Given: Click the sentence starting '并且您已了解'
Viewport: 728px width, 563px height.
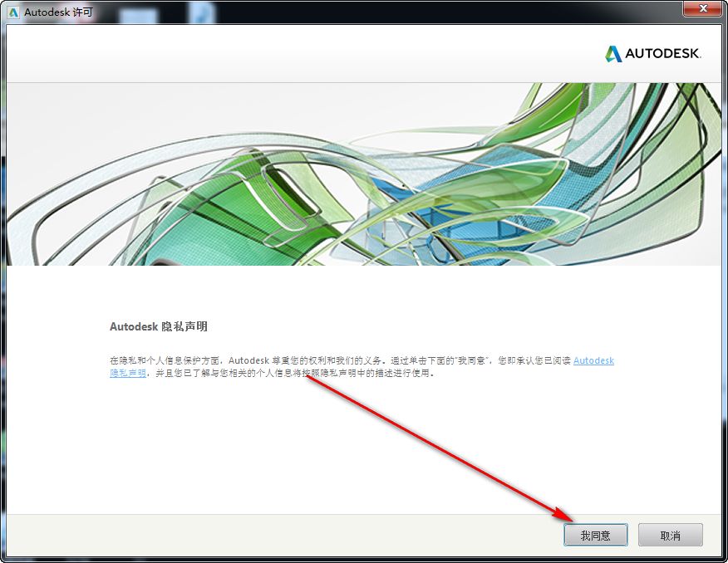Looking at the screenshot, I should click(x=294, y=373).
